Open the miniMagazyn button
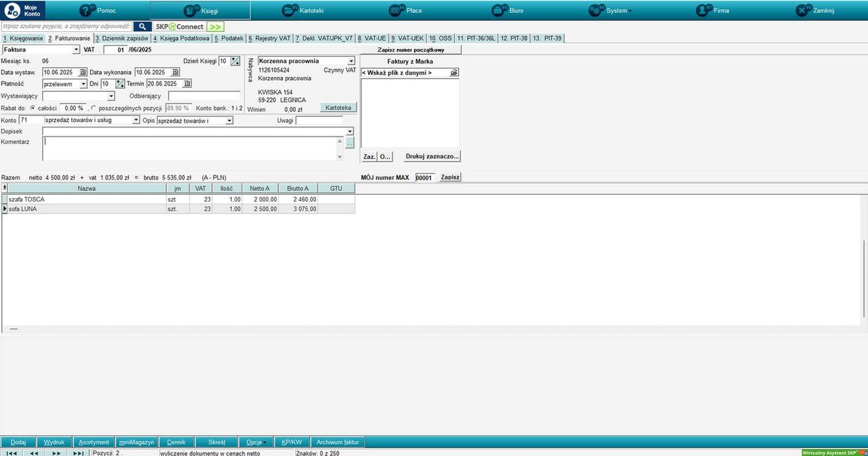The height and width of the screenshot is (456, 868). coord(136,442)
